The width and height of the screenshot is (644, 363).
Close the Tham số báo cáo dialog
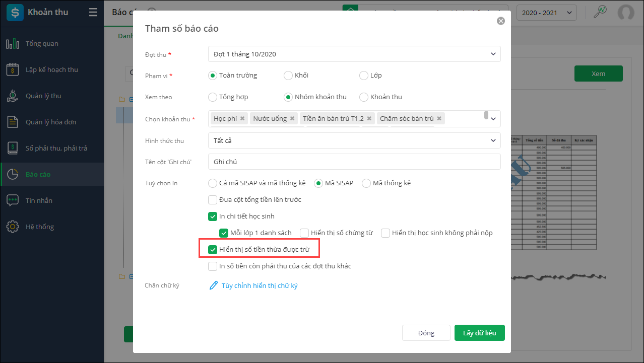click(x=500, y=21)
